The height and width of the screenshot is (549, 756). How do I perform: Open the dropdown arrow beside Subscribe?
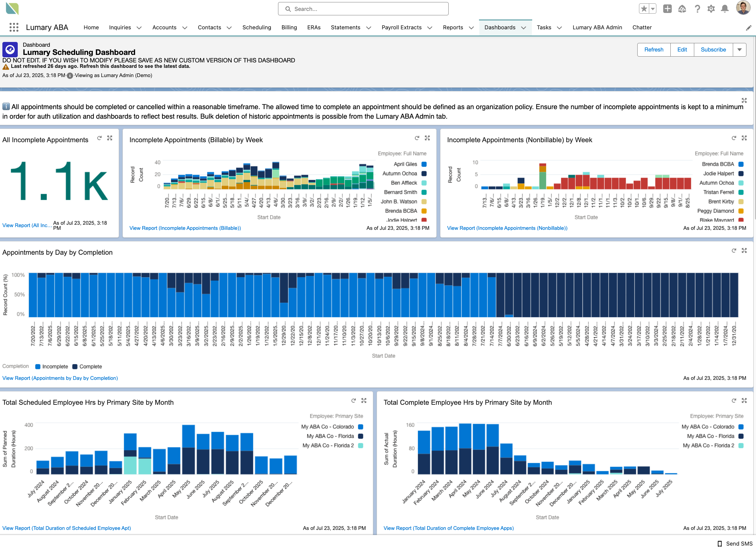click(x=739, y=50)
